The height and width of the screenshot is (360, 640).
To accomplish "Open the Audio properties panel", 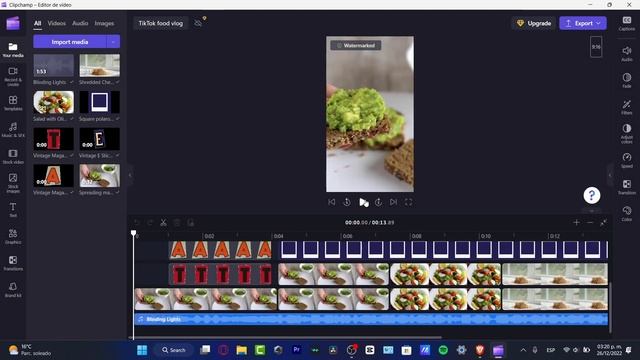I will point(627,53).
